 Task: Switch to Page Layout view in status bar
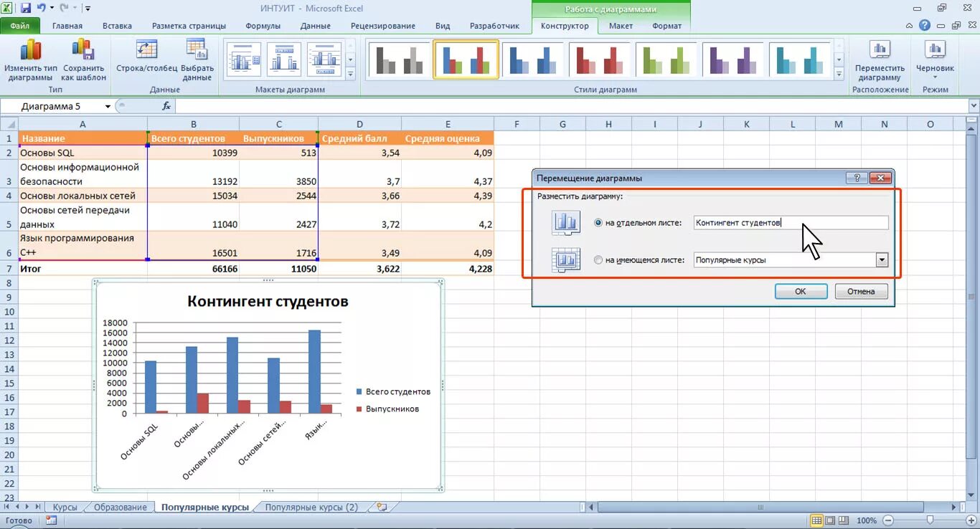point(829,520)
